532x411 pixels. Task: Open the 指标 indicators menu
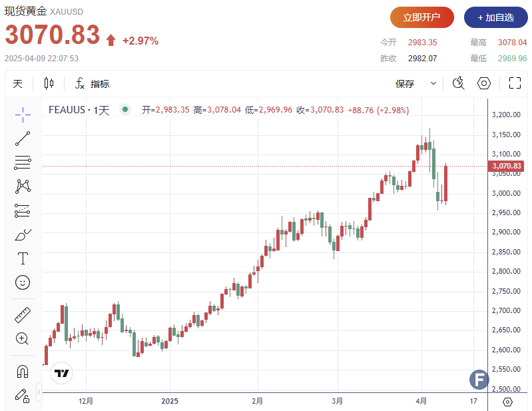pyautogui.click(x=92, y=84)
